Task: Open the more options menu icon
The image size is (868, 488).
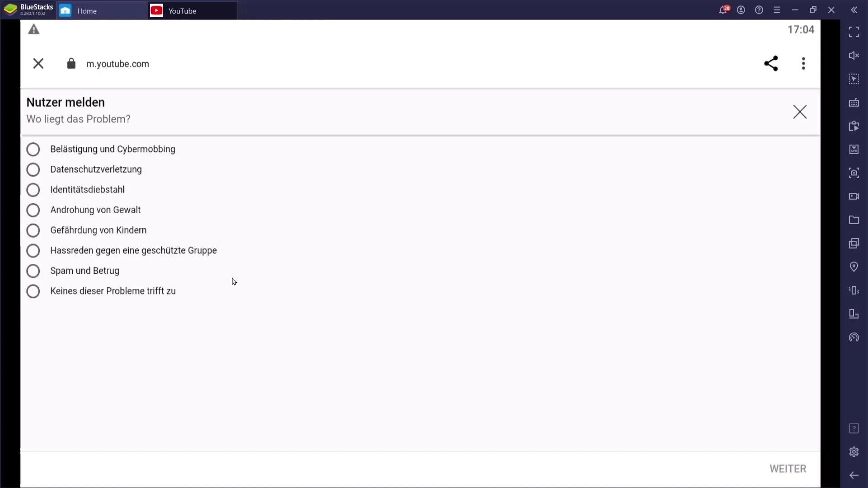Action: [x=804, y=64]
